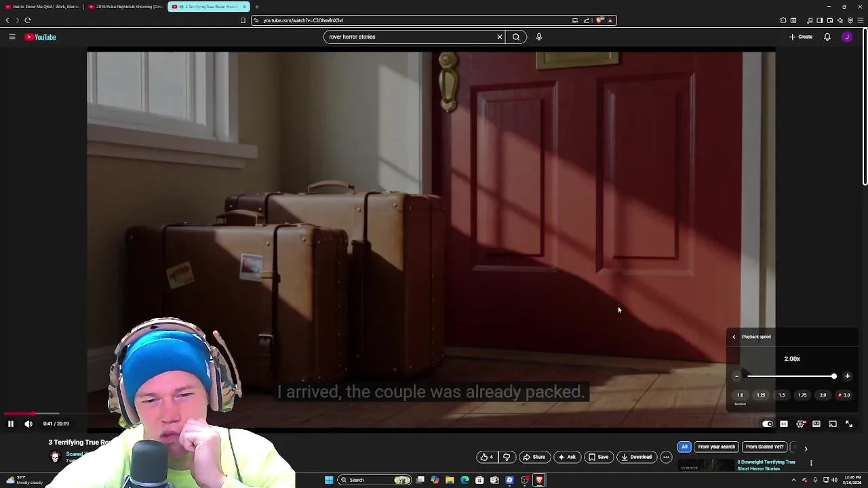Screen dimensions: 868x488
Task: Switch to 2016 Pulse Nightclub Shooting tab
Action: coord(125,7)
